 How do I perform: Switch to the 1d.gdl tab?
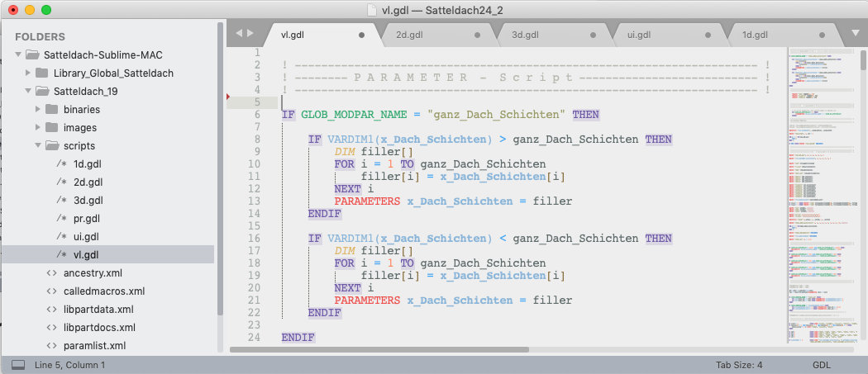coord(755,35)
